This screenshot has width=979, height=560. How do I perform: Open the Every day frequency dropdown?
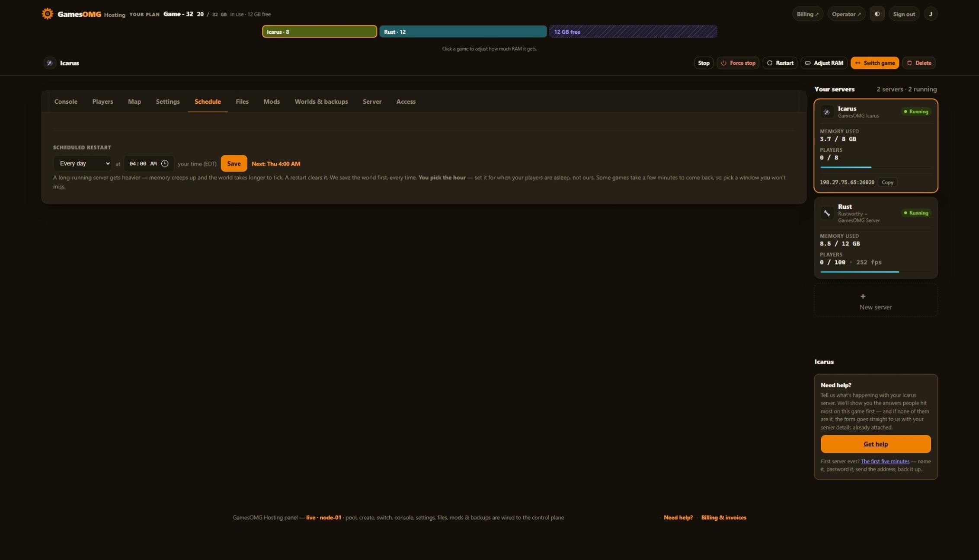click(x=82, y=163)
